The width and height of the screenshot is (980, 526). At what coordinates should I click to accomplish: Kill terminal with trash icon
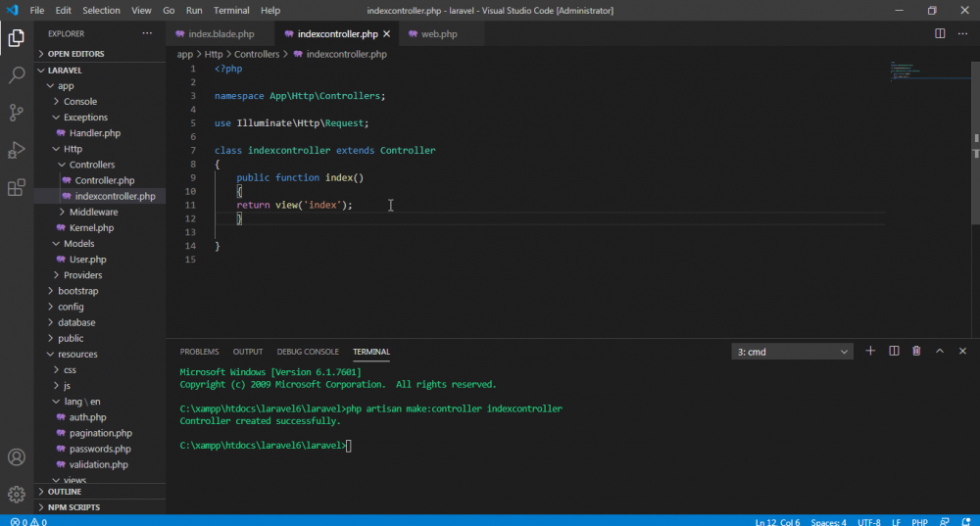click(x=916, y=351)
